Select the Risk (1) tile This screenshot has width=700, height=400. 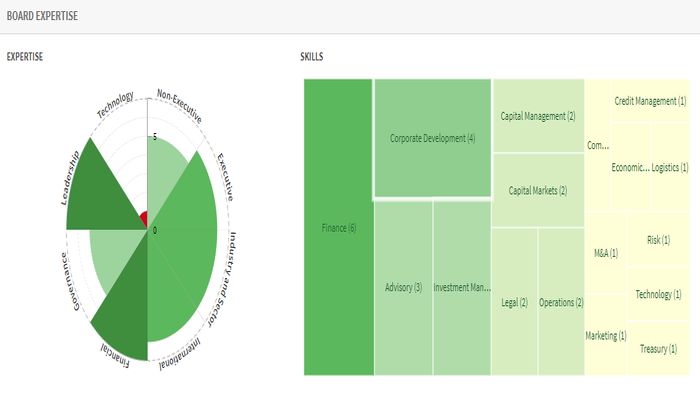[x=659, y=240]
